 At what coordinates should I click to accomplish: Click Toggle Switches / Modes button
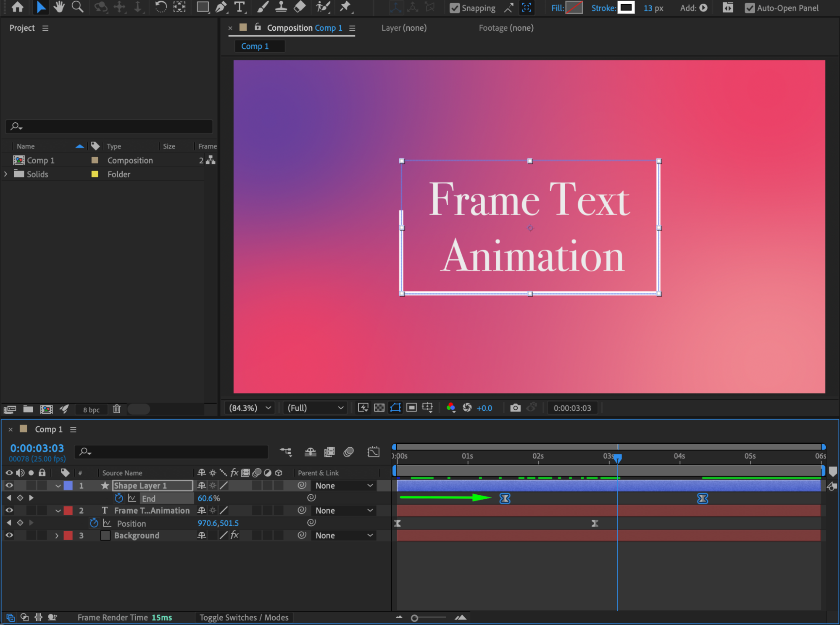click(244, 617)
